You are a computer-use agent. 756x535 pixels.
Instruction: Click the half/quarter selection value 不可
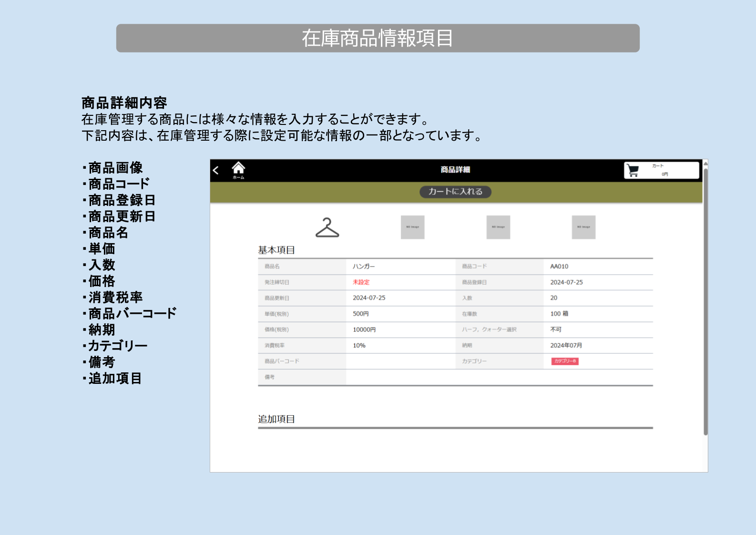[x=556, y=329]
